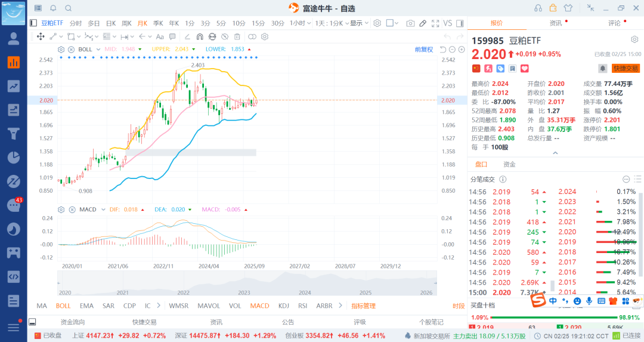Viewport: 644px width, 342px height.
Task: Open the VS compare function
Action: point(448,23)
